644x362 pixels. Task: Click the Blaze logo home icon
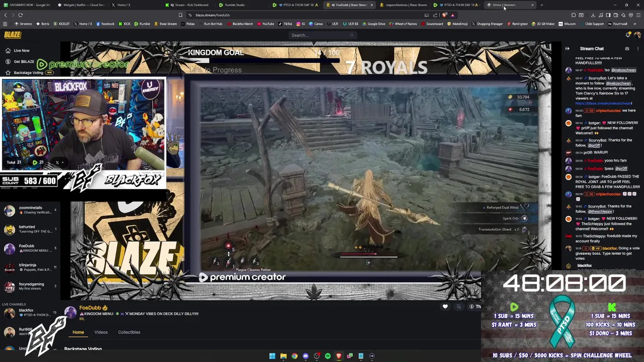[13, 35]
